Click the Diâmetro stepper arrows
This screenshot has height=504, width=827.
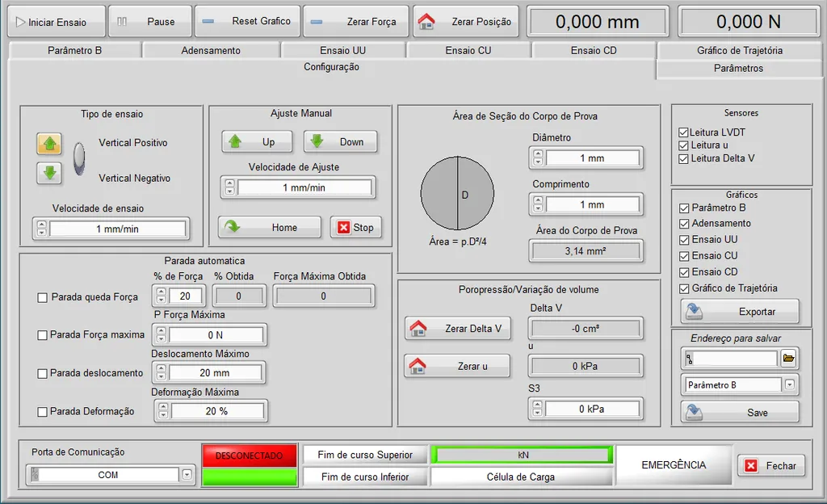(x=538, y=158)
